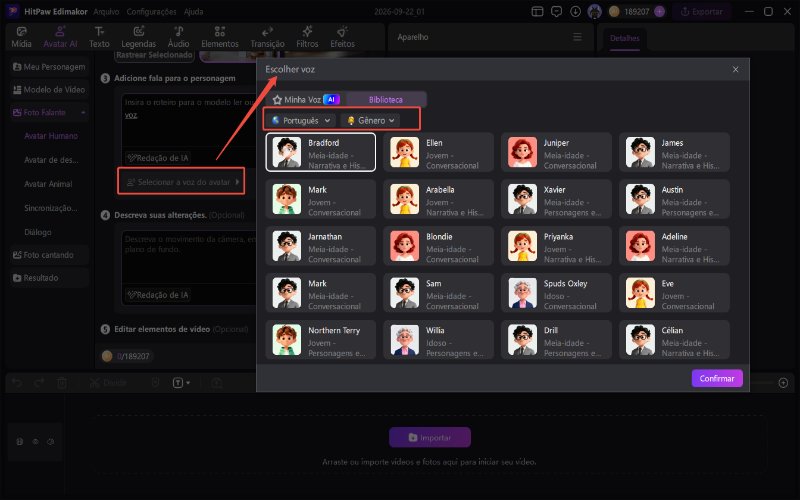
Task: Pick the Arabella voice
Action: (x=438, y=199)
